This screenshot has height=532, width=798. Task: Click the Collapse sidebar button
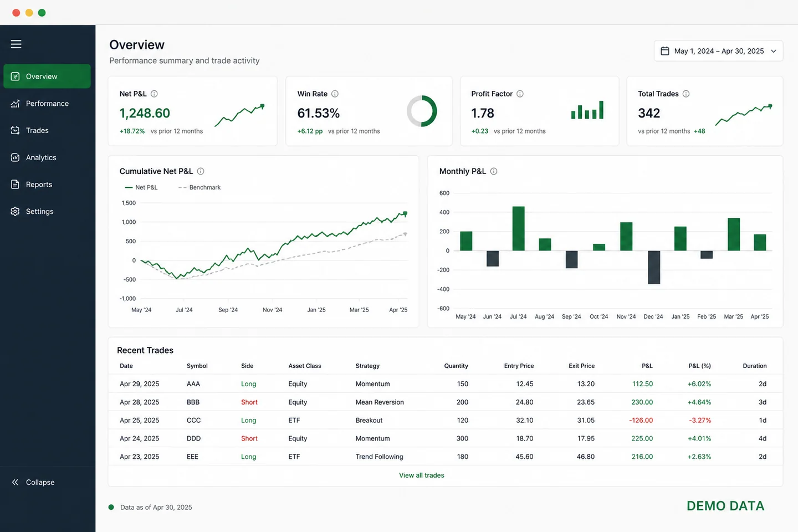[33, 482]
